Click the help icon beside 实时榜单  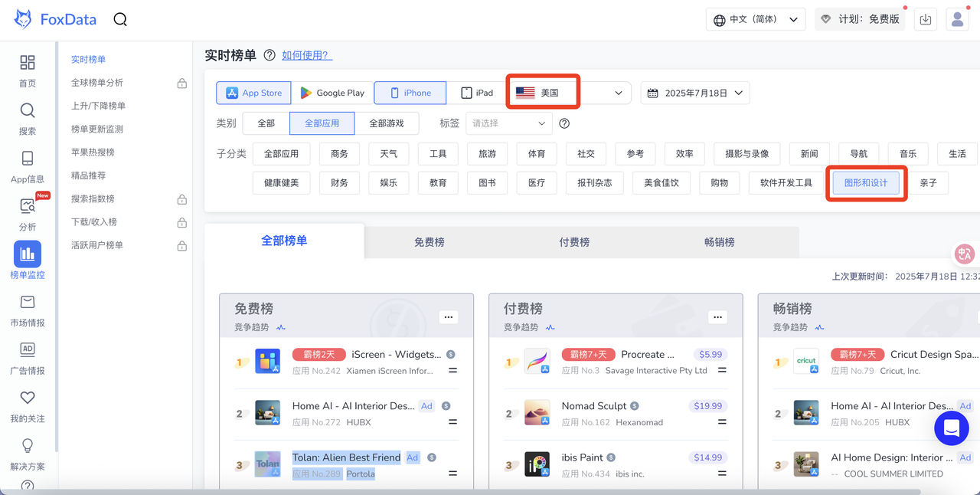(x=269, y=55)
